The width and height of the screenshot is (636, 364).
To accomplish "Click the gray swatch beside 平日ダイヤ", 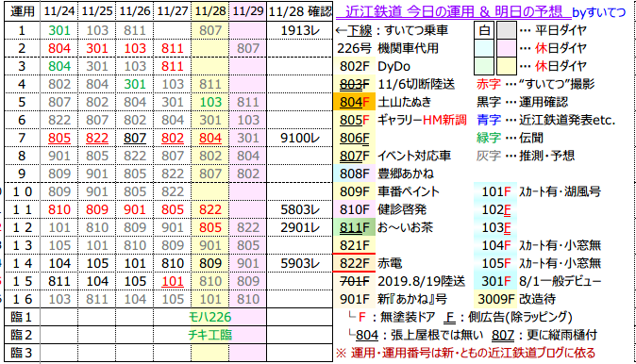I will coord(506,30).
